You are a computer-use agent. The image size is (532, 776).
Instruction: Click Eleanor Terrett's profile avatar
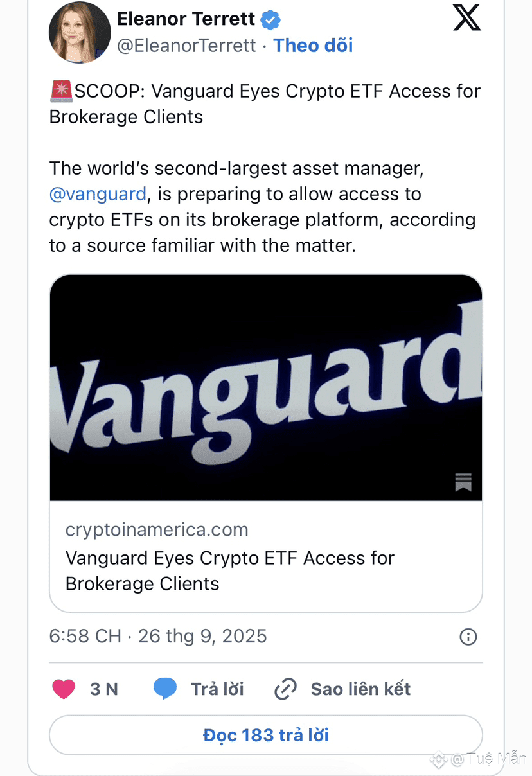[80, 32]
